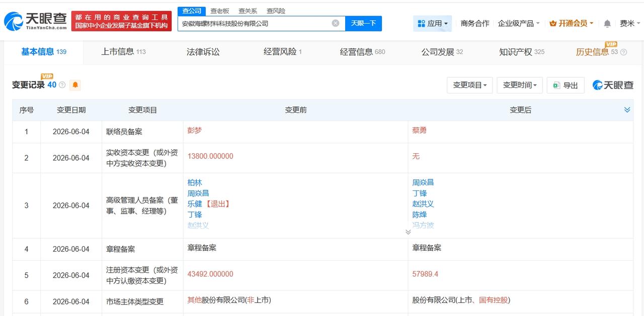Click 股份有限公司(上市、国有控股) text
This screenshot has height=316, width=644.
(461, 300)
